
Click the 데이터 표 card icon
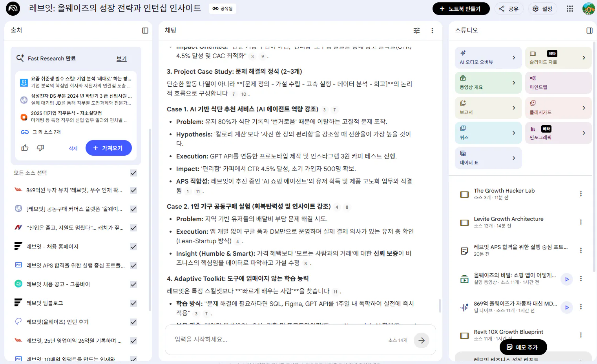(x=463, y=153)
